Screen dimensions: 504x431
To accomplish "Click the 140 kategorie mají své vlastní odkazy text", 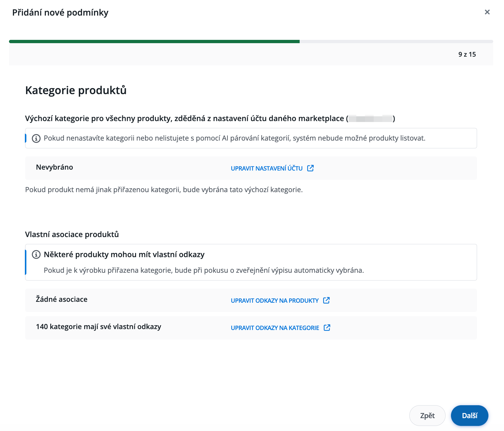I will 99,327.
